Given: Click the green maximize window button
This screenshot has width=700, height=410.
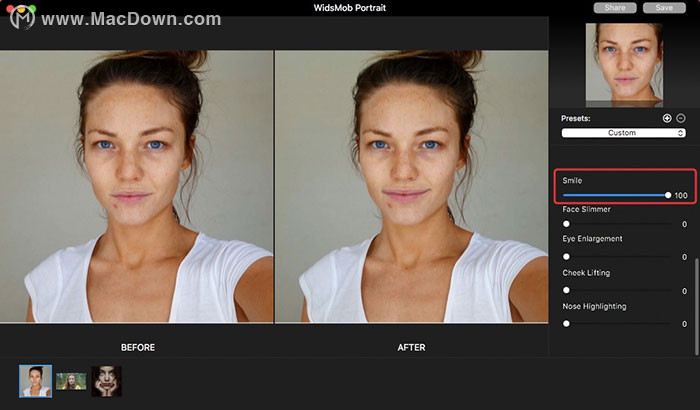Looking at the screenshot, I should click(x=31, y=9).
